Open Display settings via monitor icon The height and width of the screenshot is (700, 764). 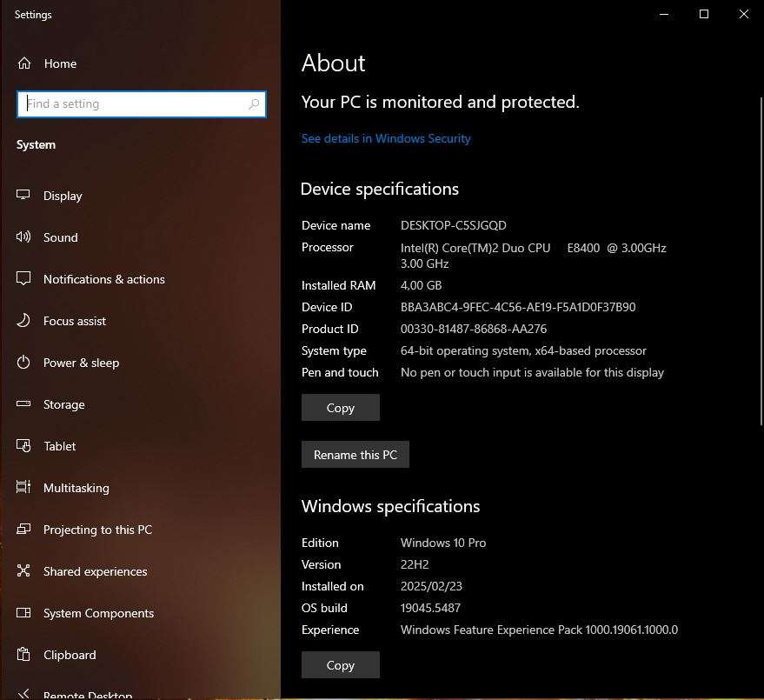tap(23, 195)
